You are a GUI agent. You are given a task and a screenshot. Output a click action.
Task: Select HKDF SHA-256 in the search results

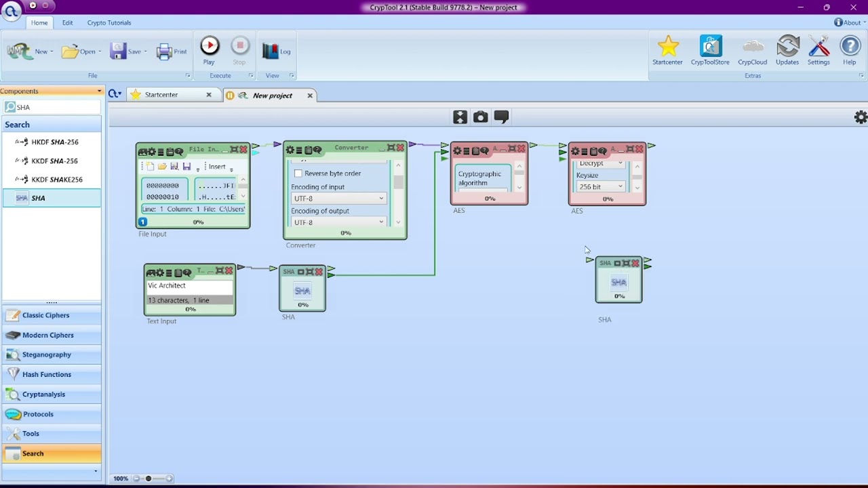[52, 142]
